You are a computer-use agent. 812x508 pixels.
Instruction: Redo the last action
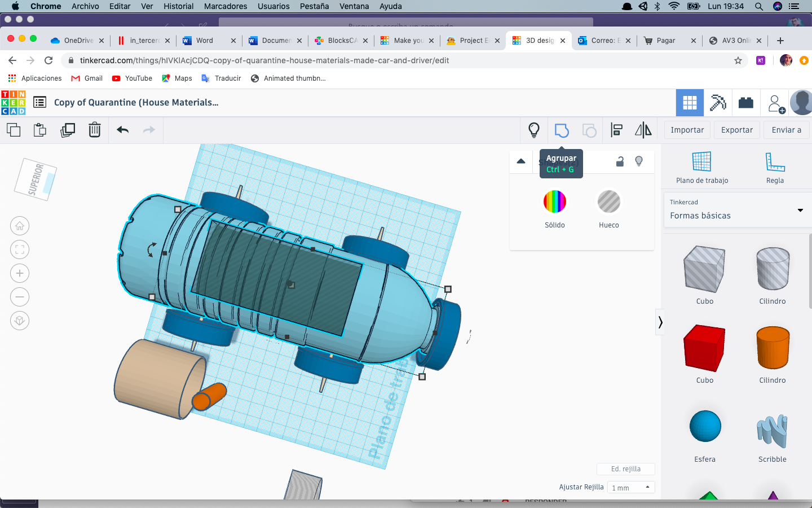tap(149, 130)
